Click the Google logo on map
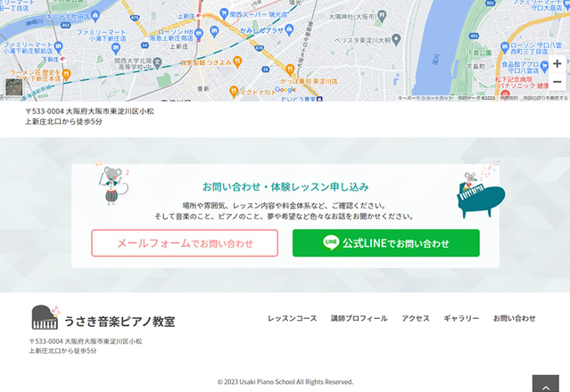570x392 pixels. click(285, 89)
